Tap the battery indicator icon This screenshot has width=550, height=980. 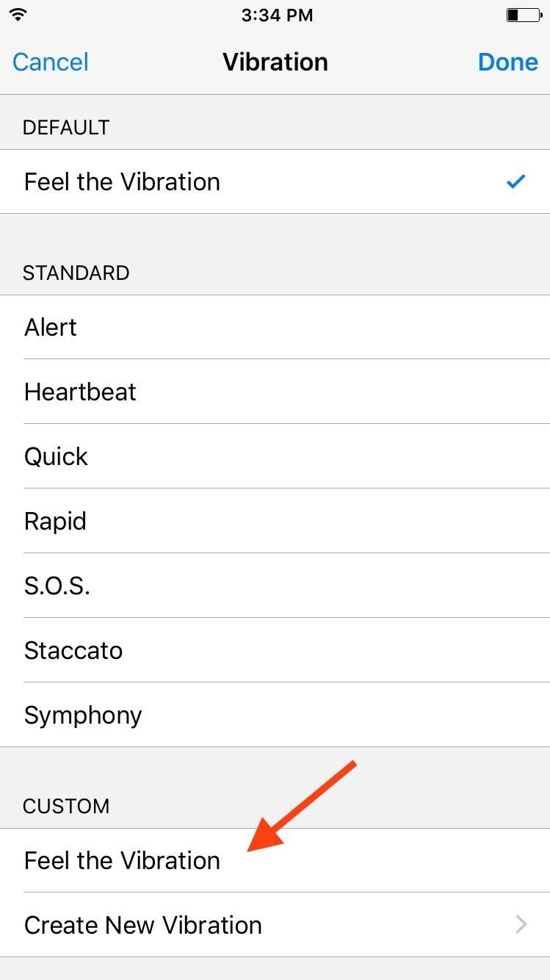coord(522,15)
